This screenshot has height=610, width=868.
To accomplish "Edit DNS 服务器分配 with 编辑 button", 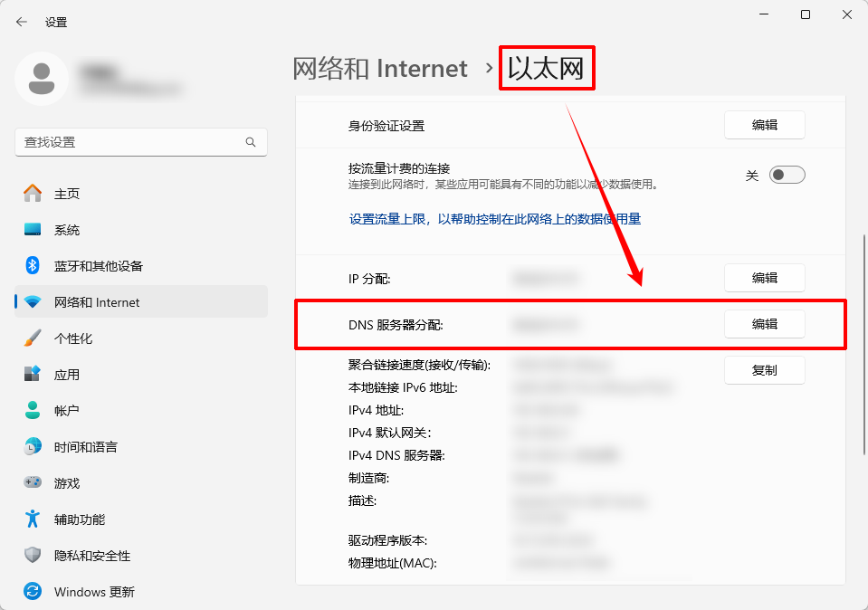I will coord(765,324).
